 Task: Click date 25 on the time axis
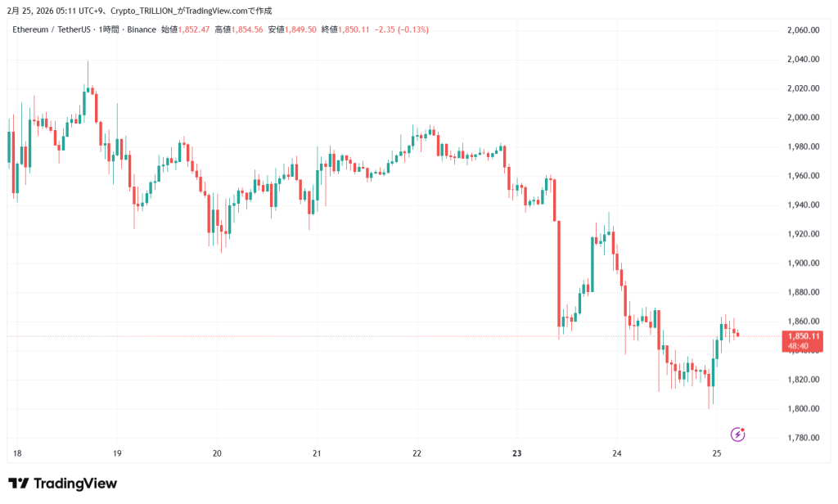[716, 453]
